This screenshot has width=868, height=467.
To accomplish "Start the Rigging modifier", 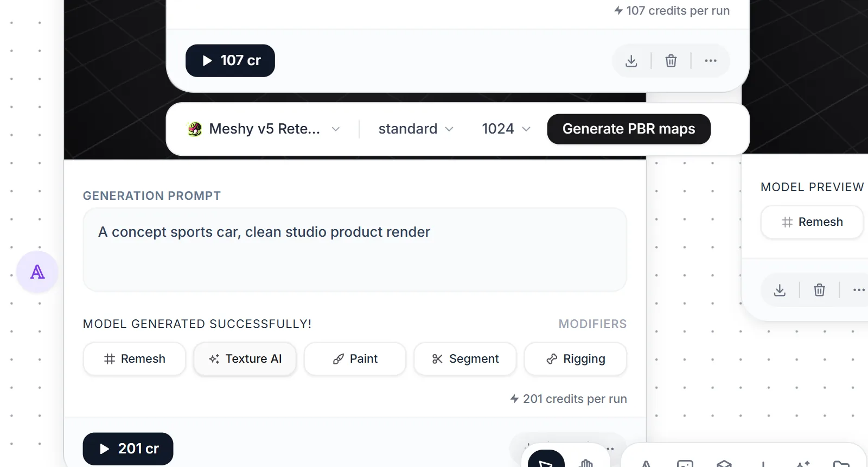I will [576, 359].
